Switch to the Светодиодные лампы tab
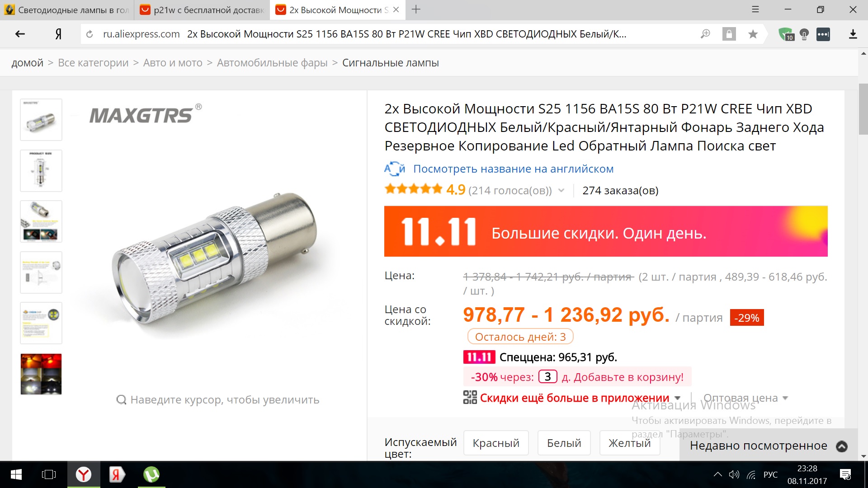Screen dimensions: 868x488 click(66, 10)
